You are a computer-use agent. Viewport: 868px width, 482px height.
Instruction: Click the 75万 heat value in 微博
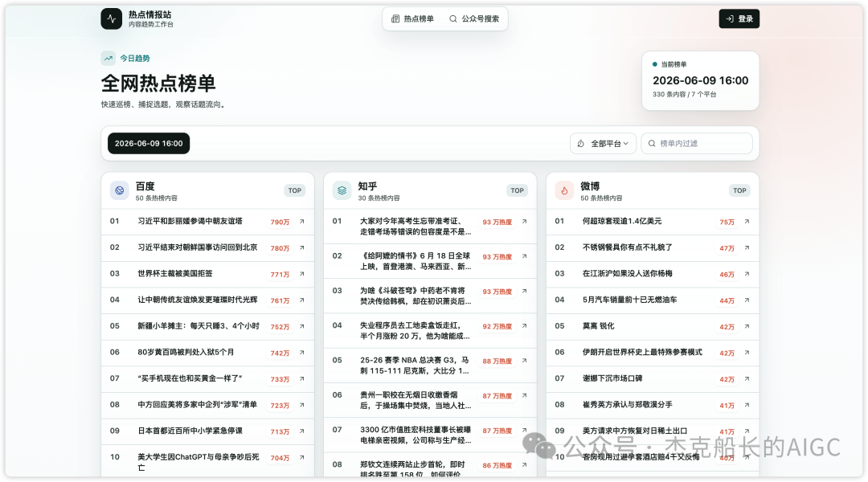(727, 222)
